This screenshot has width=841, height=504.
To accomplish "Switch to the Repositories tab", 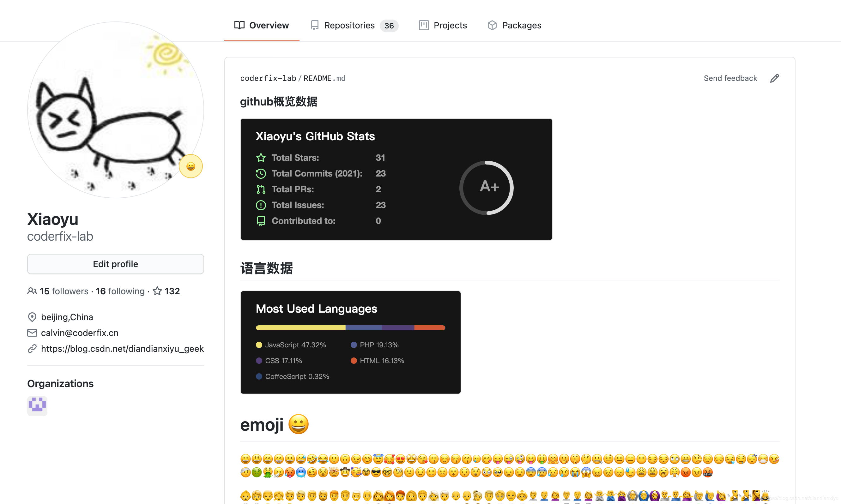I will [354, 26].
